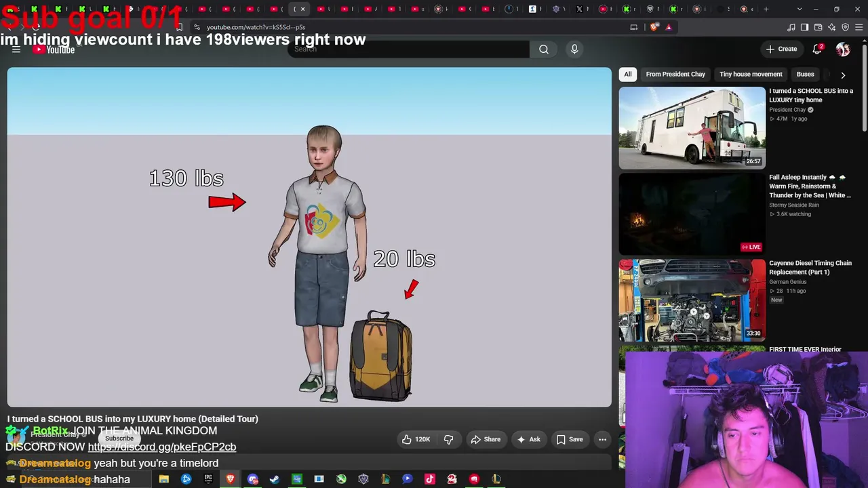This screenshot has width=868, height=488.
Task: Open the Xbox app from the taskbar
Action: point(341,479)
